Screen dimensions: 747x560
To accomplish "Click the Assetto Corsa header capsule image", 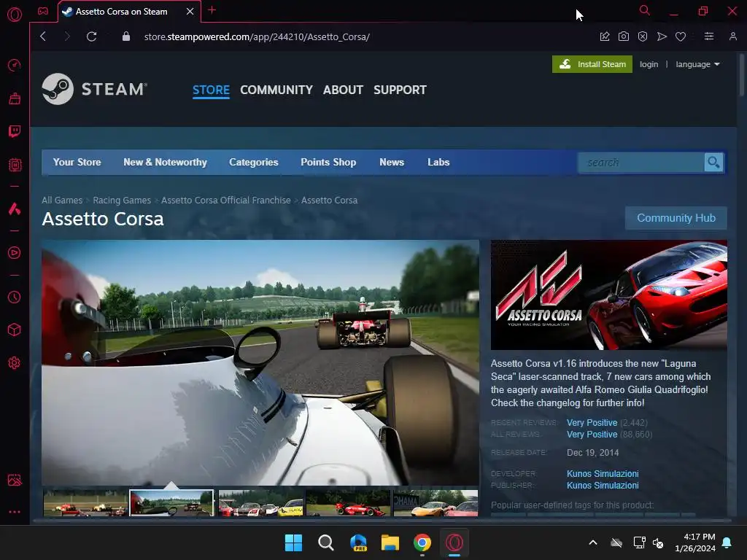I will point(609,295).
